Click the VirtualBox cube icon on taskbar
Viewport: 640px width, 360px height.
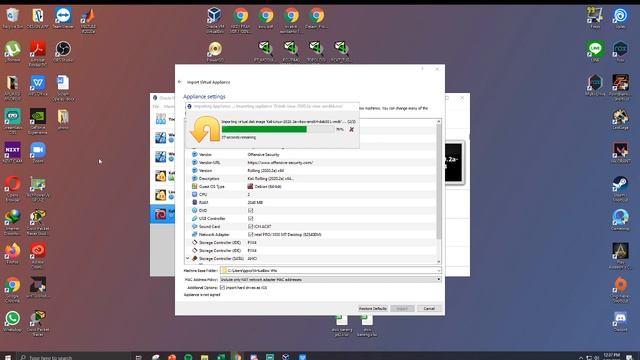[286, 357]
